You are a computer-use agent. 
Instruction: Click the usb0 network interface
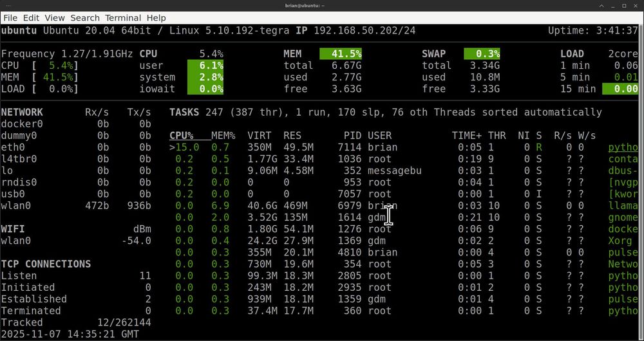13,194
